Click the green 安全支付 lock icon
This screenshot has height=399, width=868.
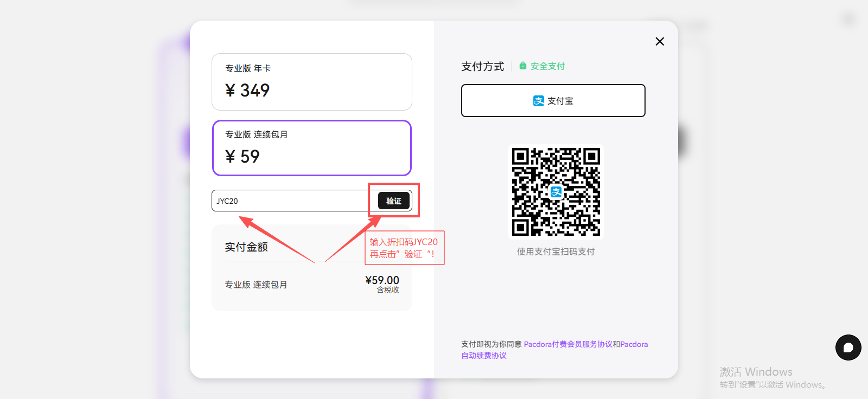pyautogui.click(x=523, y=66)
